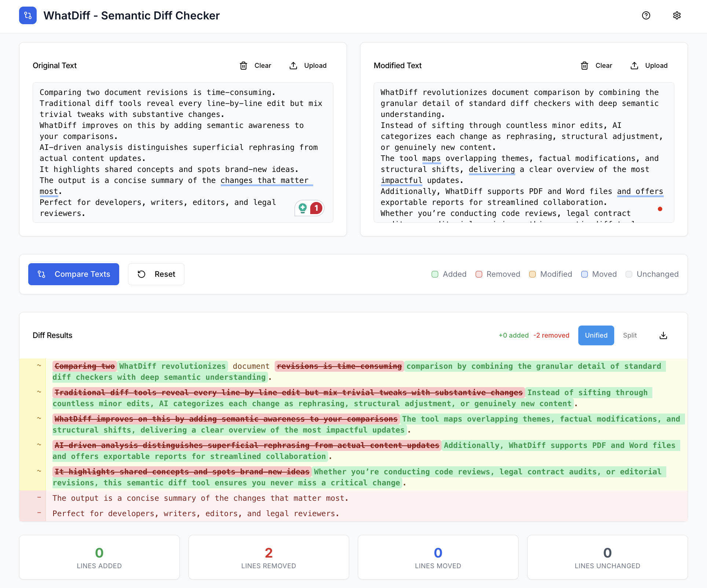Click added text 'WhatDiff revolutionizes' in diff

(172, 366)
